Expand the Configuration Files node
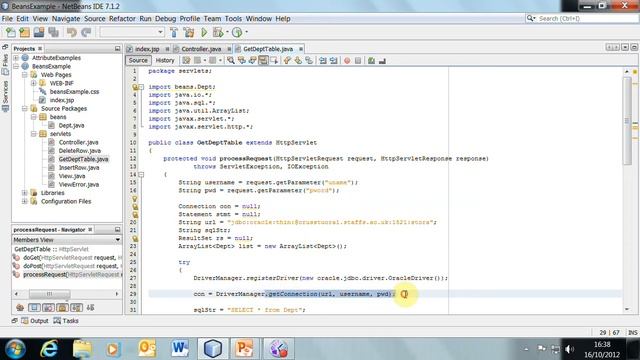The width and height of the screenshot is (640, 360). click(x=24, y=201)
